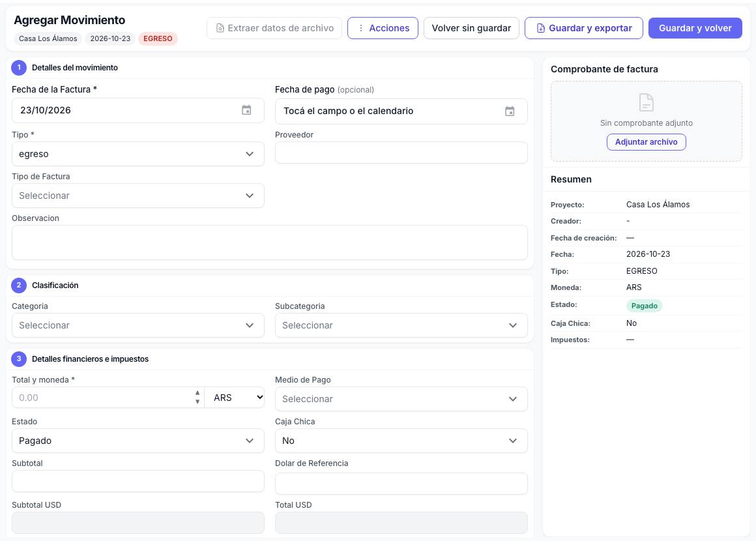Expand the Subcategoria dropdown
This screenshot has width=756, height=541.
point(401,325)
